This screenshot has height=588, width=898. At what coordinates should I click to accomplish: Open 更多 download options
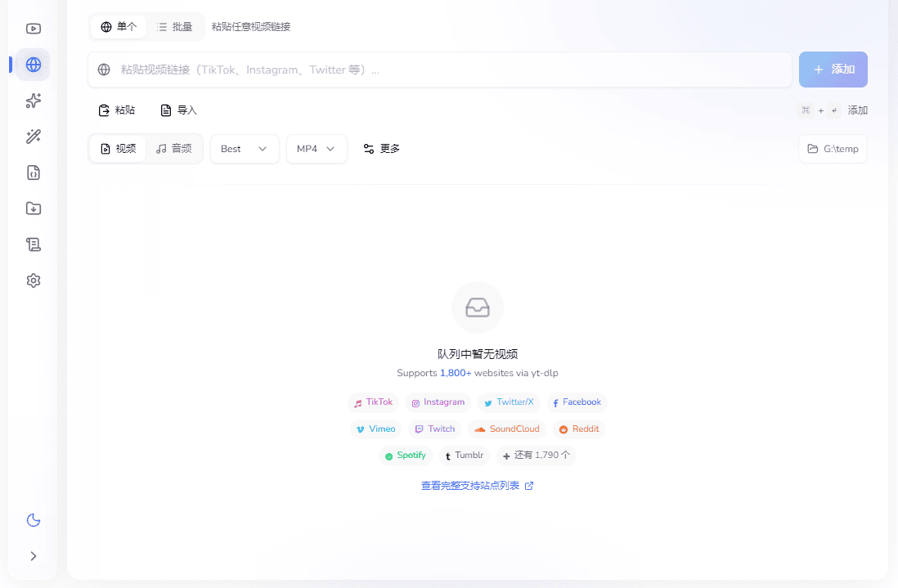pyautogui.click(x=381, y=148)
